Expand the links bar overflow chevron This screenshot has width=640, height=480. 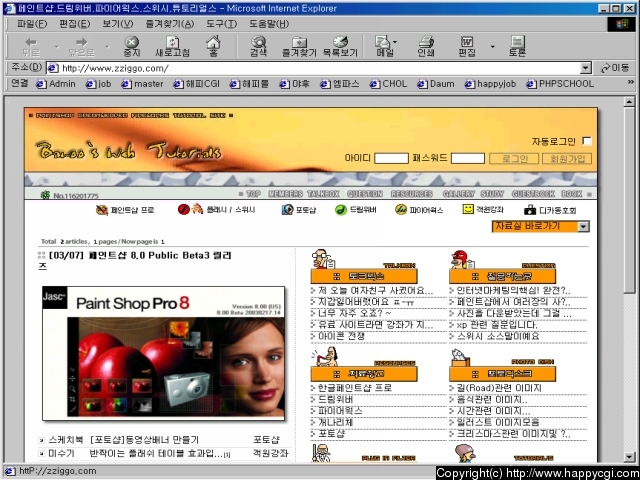tap(631, 82)
